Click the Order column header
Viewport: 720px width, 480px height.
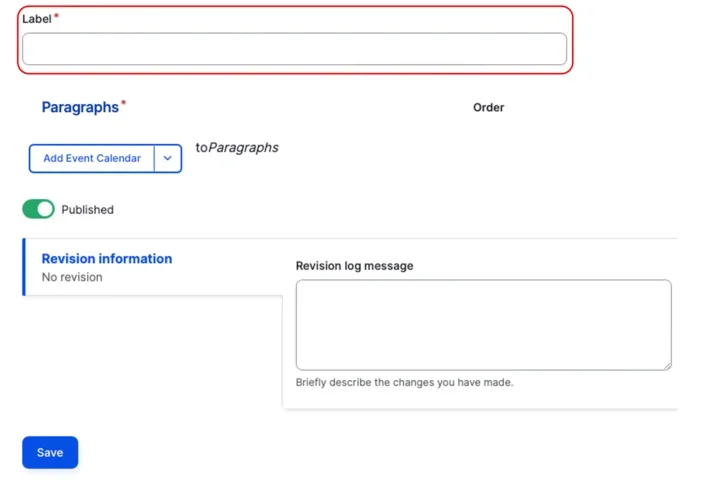[488, 108]
